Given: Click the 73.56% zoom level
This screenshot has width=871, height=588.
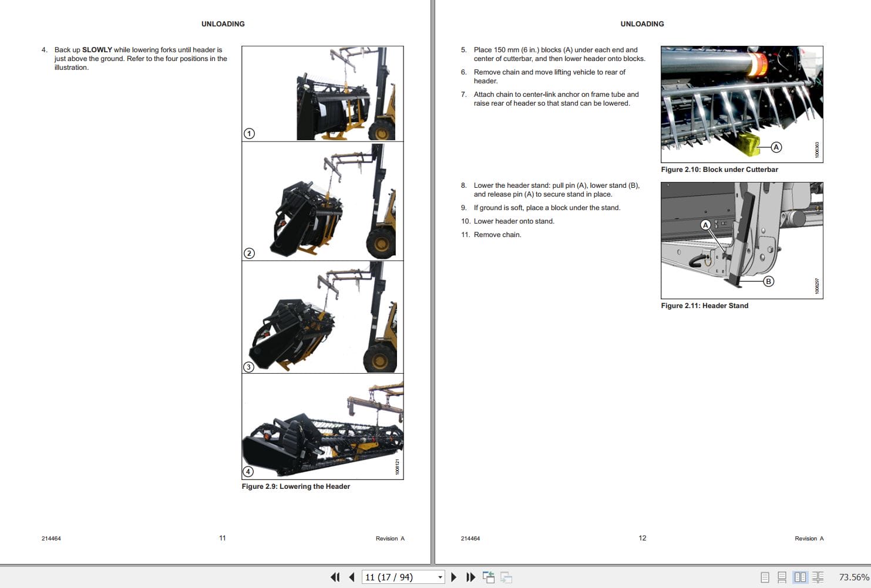Looking at the screenshot, I should 853,577.
